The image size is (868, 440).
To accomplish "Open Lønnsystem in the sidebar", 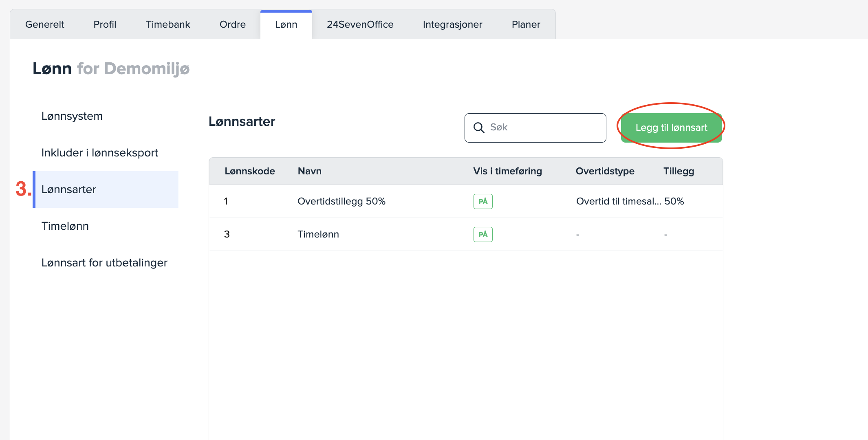I will click(x=72, y=116).
